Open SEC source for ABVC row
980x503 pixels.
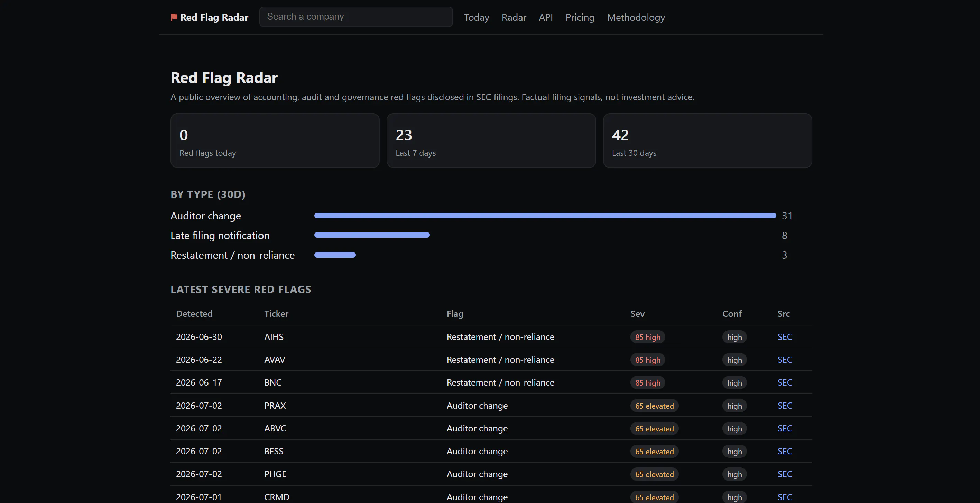(x=785, y=428)
